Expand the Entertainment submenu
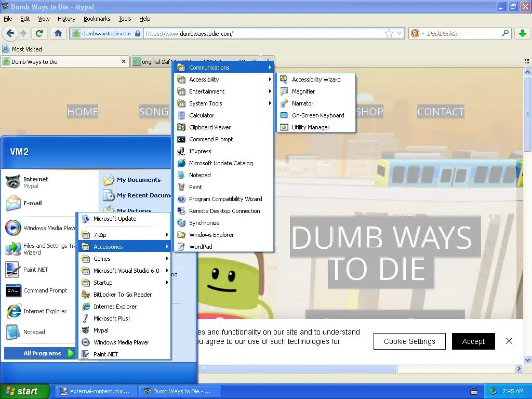The height and width of the screenshot is (399, 532). click(x=224, y=91)
